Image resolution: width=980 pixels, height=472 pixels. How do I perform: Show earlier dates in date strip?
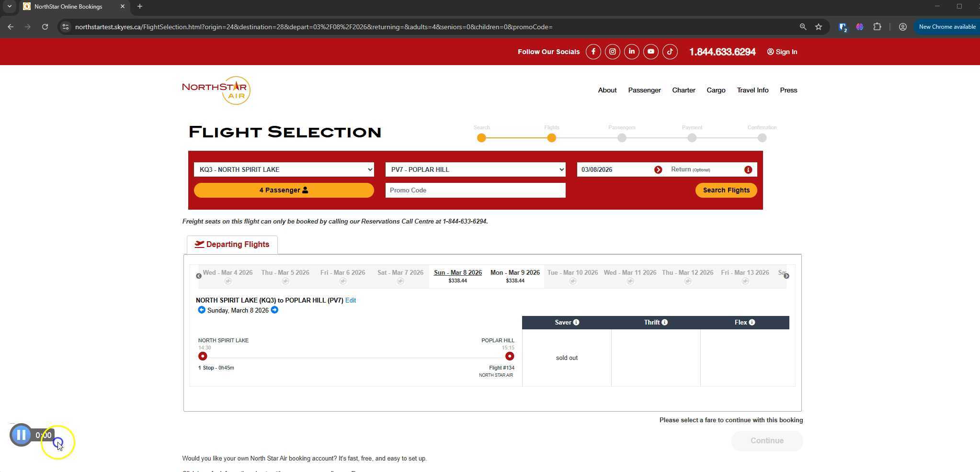(x=199, y=276)
